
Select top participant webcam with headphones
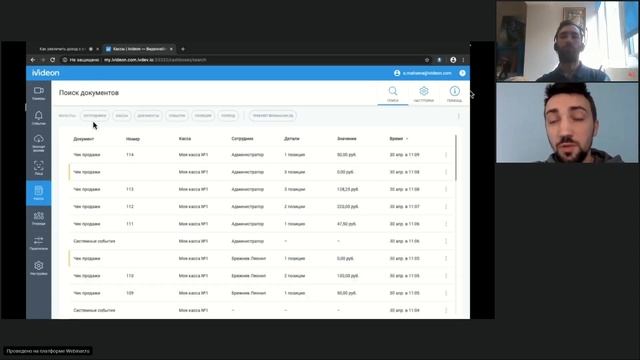click(x=567, y=41)
